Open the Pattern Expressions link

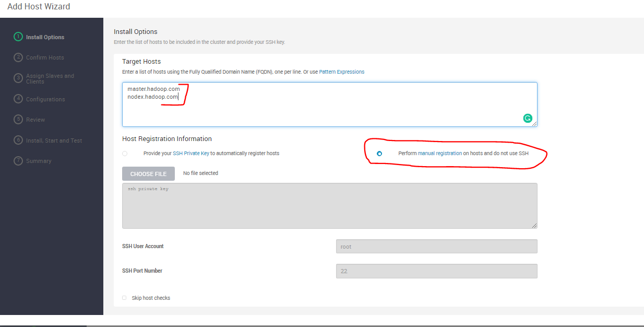pos(342,72)
